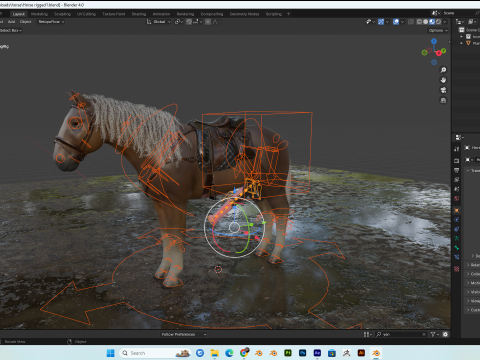
Task: Open the Select Box tool dropdown
Action: 11,30
